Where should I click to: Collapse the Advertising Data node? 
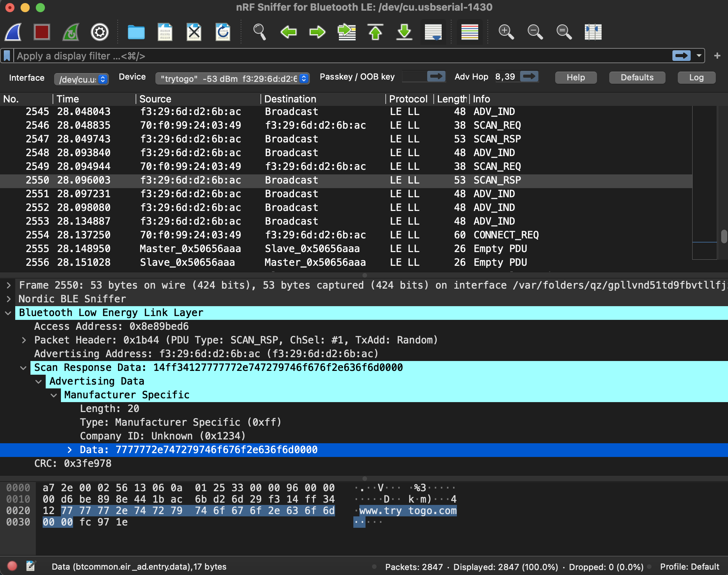[x=38, y=381]
